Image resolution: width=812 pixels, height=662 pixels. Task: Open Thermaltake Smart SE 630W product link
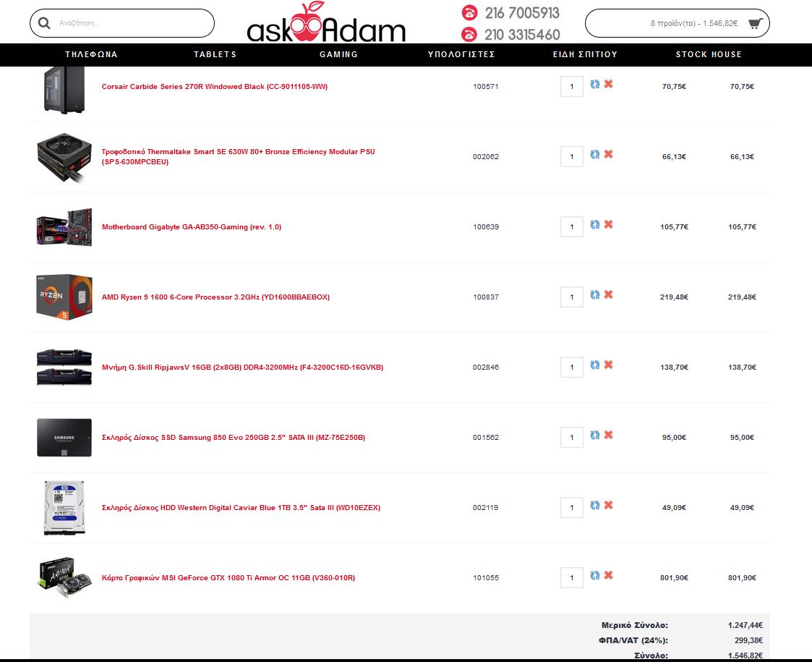(238, 156)
